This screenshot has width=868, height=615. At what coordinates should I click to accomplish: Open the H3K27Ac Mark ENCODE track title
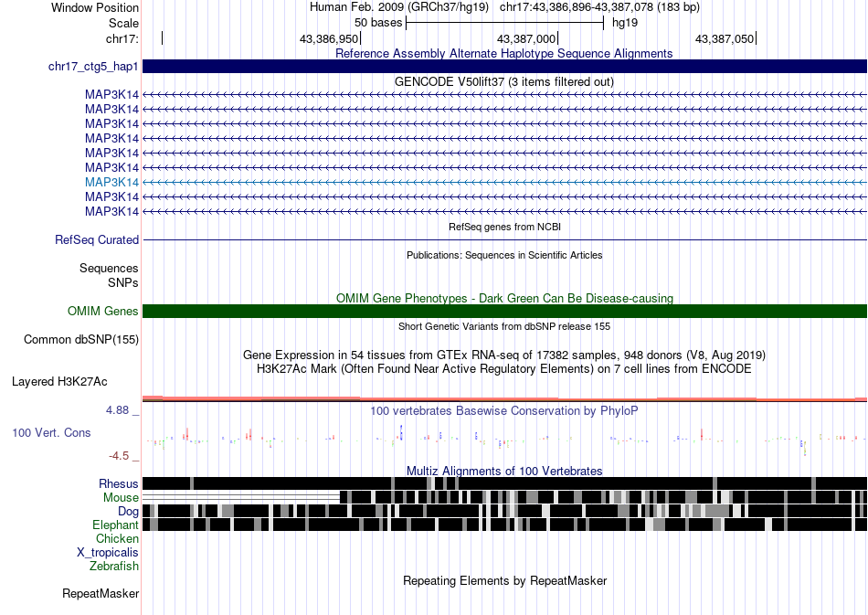pos(504,368)
